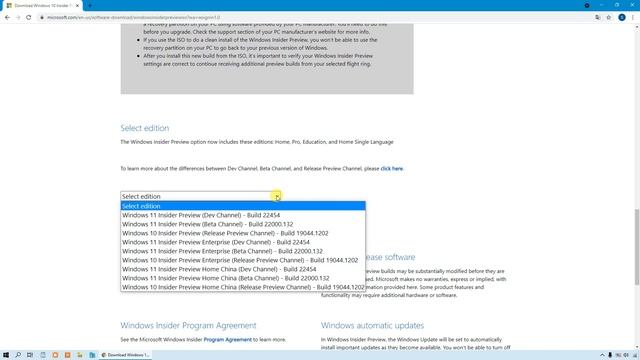Choose Windows 11 Insider Preview Enterprise (Beta Channel)
Screen dimensions: 640x360
243,251
